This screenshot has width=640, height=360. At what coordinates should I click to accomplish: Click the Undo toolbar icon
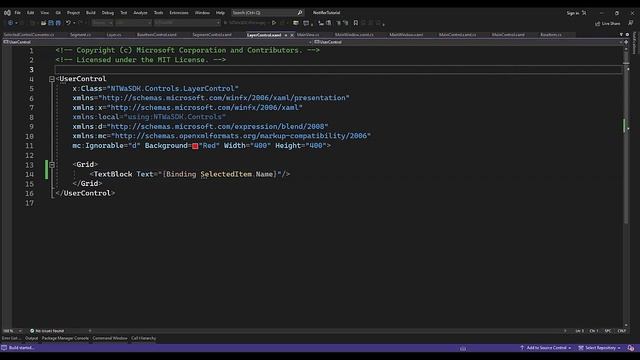(x=68, y=23)
